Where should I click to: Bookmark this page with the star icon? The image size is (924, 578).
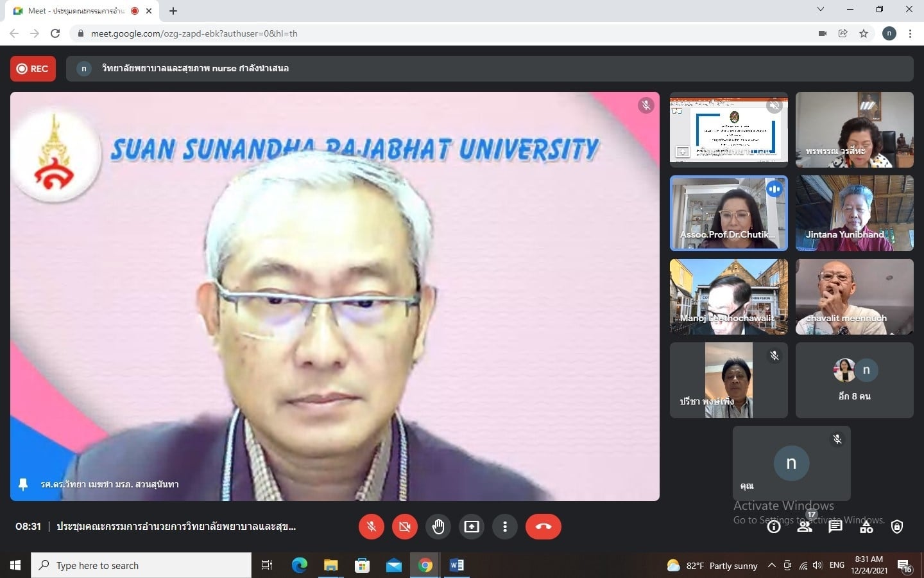point(864,33)
